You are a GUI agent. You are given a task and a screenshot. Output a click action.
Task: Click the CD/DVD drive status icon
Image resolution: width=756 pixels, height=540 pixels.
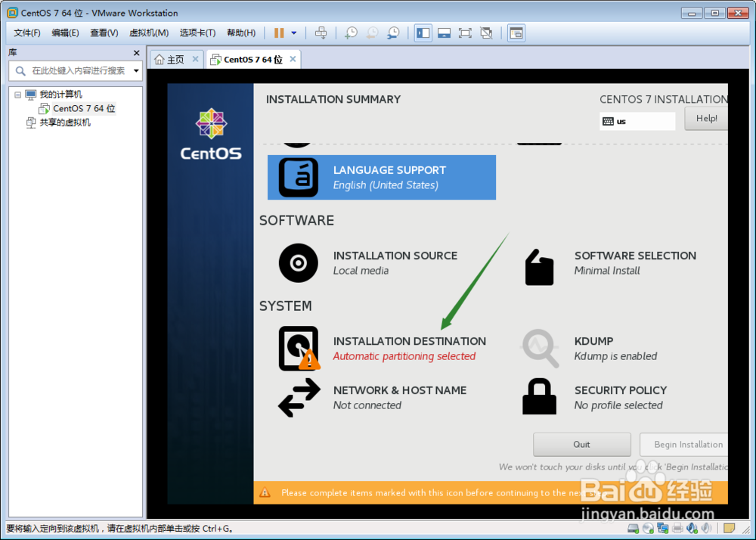649,529
